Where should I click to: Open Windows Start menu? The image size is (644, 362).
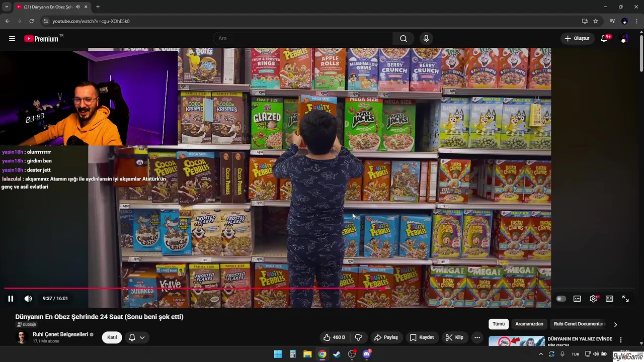278,354
